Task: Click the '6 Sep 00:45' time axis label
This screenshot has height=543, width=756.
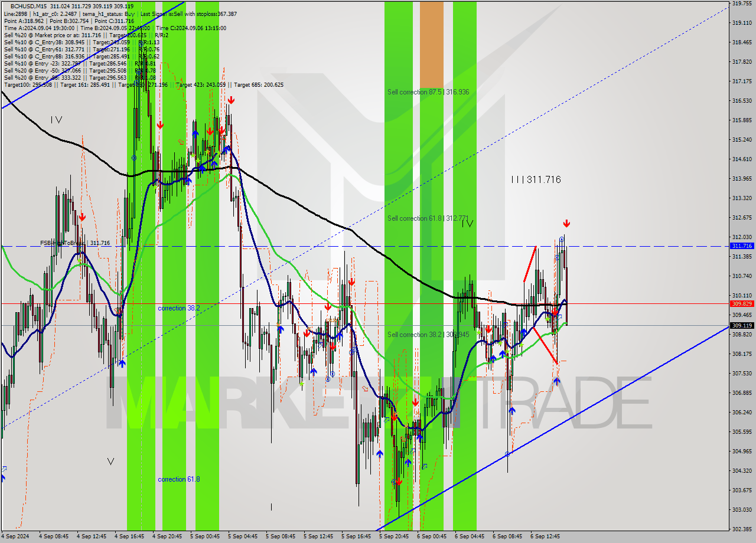Action: (x=432, y=537)
